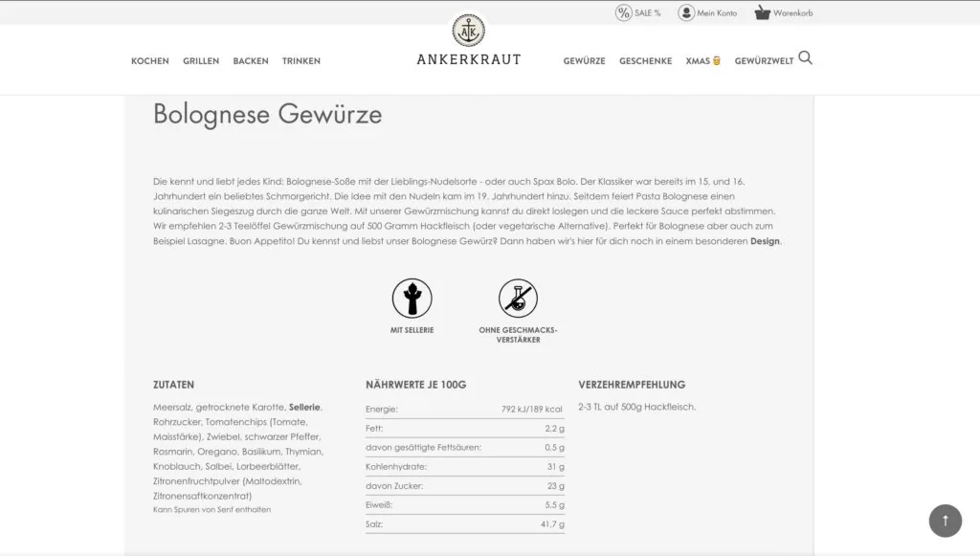Click the 2-3 TL auf 500g Hackfleisch text
Viewport: 980px width, 556px height.
click(636, 407)
